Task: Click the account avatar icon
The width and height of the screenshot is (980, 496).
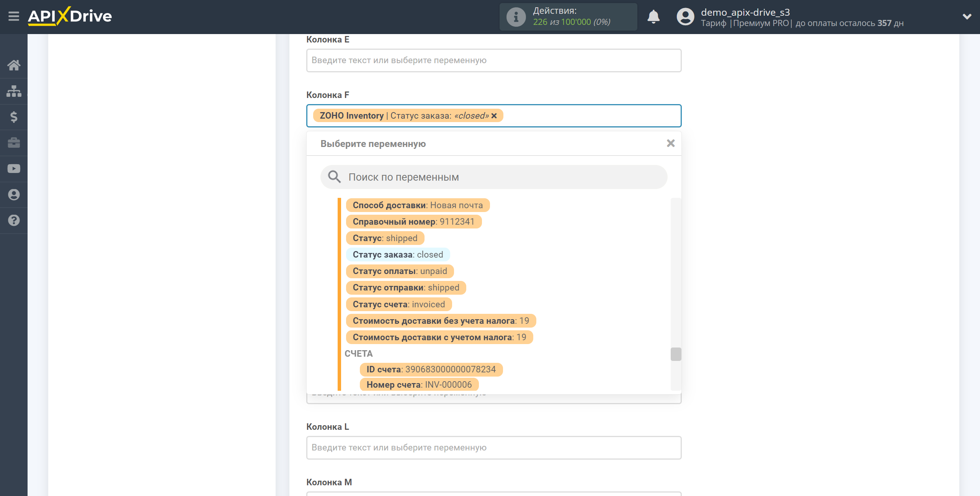Action: tap(685, 17)
